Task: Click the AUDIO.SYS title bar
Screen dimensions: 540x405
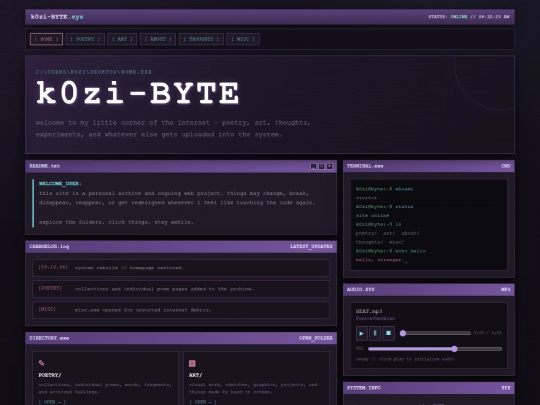Action: (x=429, y=290)
